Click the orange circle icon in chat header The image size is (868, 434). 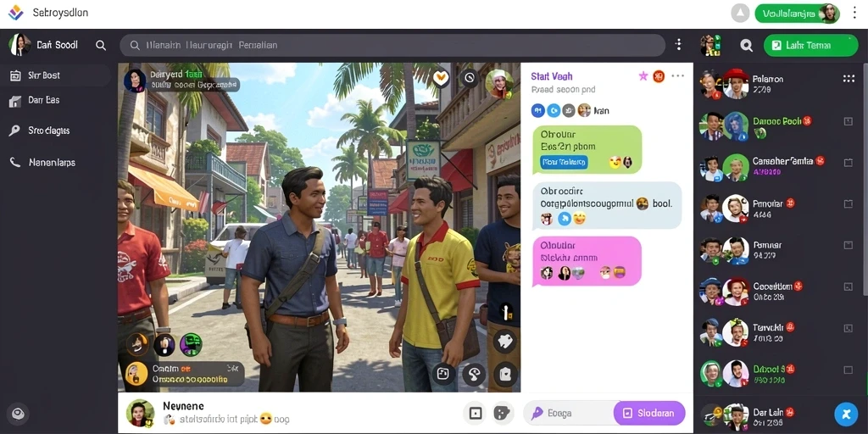pos(658,76)
